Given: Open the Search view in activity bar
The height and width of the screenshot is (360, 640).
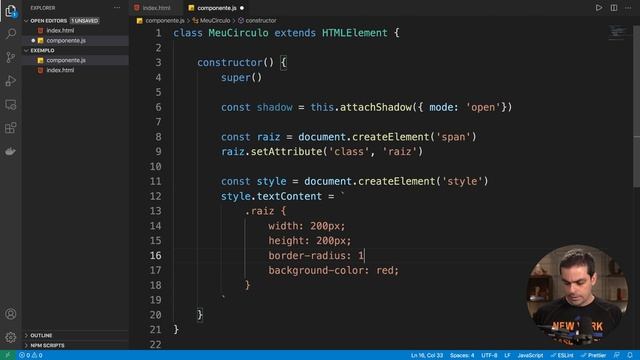Looking at the screenshot, I should (x=11, y=33).
